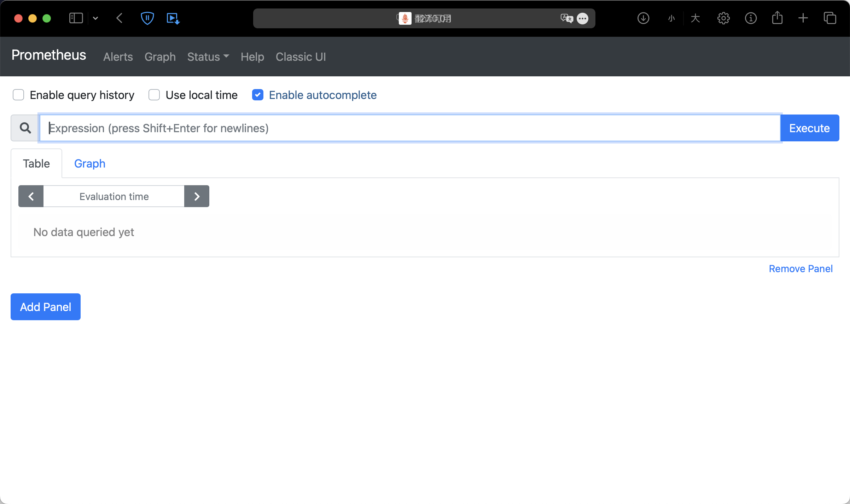850x504 pixels.
Task: Open the browser Downloads icon
Action: tap(643, 18)
